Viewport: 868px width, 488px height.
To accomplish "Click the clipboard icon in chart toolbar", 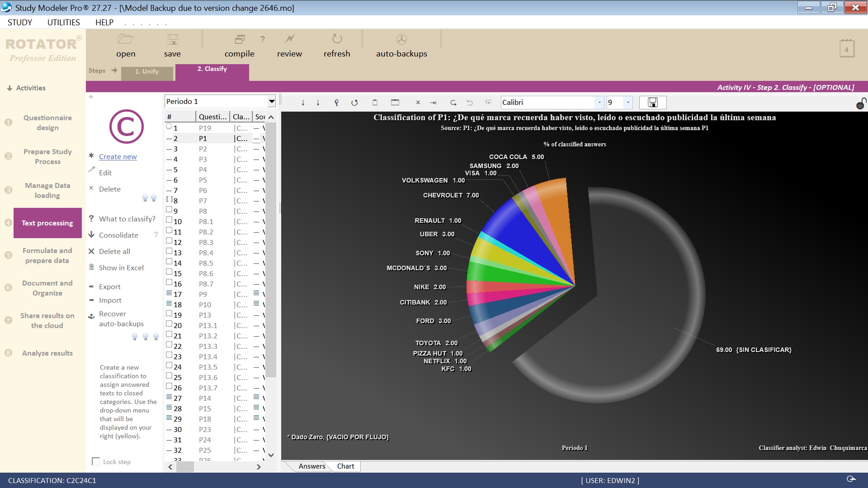I will (x=375, y=103).
